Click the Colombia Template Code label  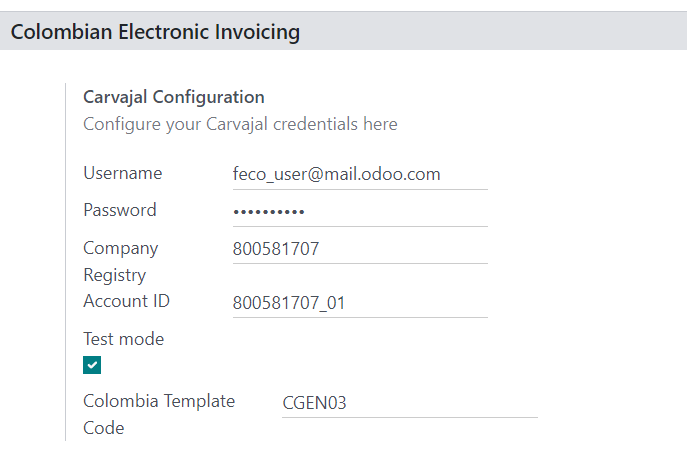coord(159,414)
